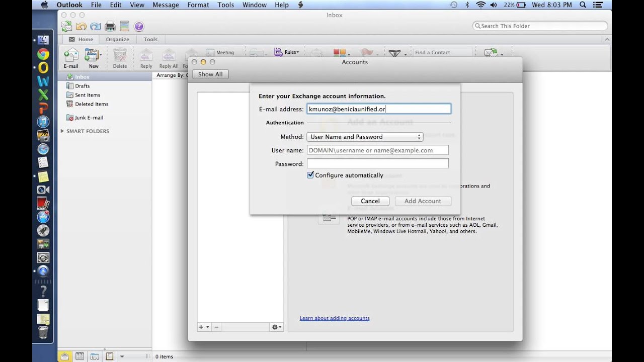Screen dimensions: 644x362
Task: Click the Find a Contact field
Action: pyautogui.click(x=443, y=52)
